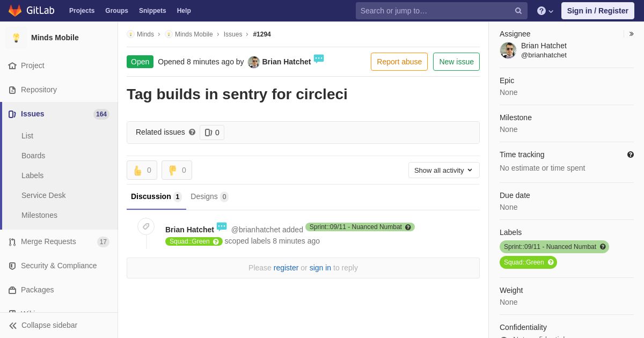Click the GitLab logo
This screenshot has width=644, height=338.
31,10
